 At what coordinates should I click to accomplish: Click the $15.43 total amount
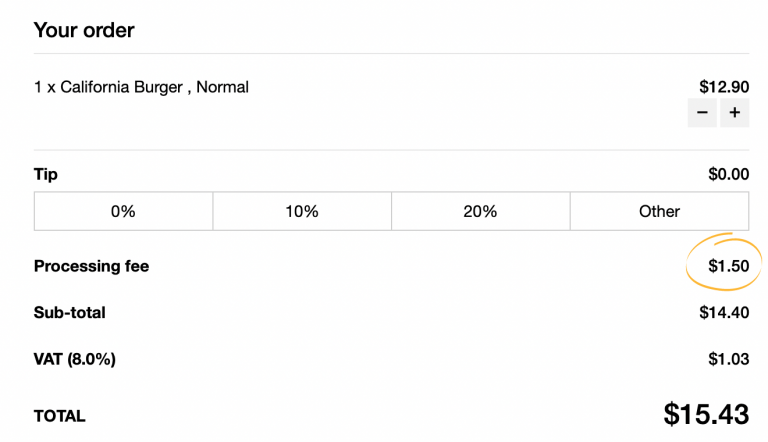point(706,414)
